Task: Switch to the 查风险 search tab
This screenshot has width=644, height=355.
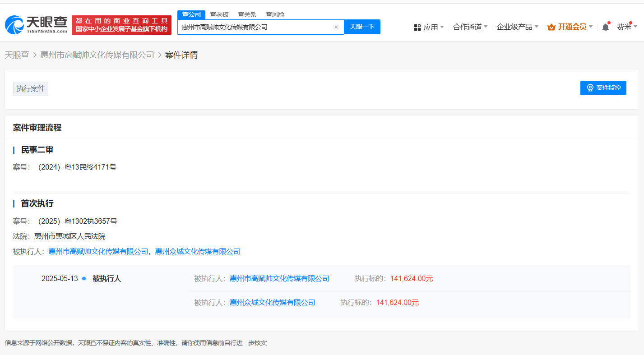Action: [x=275, y=14]
